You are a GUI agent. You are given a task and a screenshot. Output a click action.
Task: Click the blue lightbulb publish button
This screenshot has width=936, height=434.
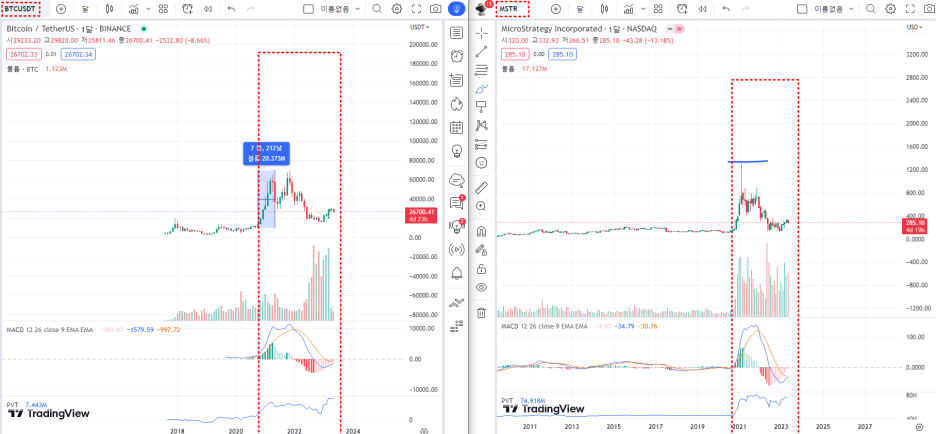pyautogui.click(x=457, y=9)
